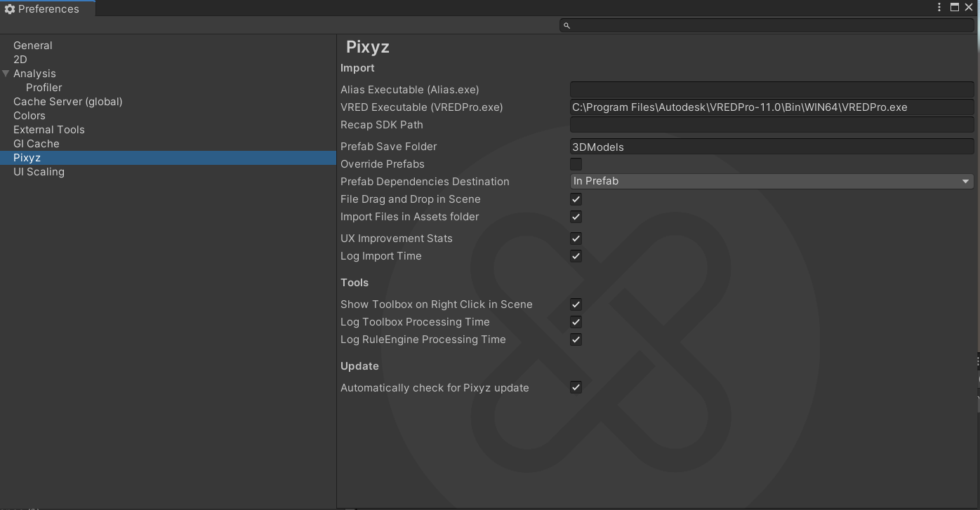Select the Pixyz category

168,158
